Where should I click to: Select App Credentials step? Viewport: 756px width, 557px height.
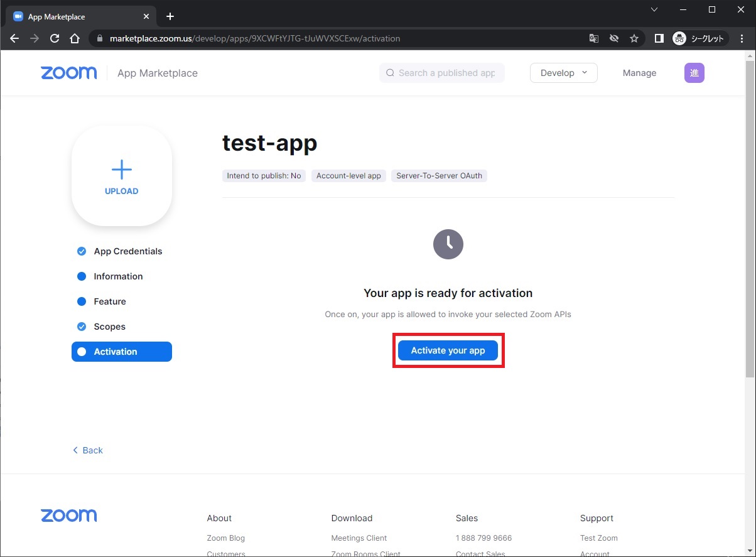pos(127,251)
